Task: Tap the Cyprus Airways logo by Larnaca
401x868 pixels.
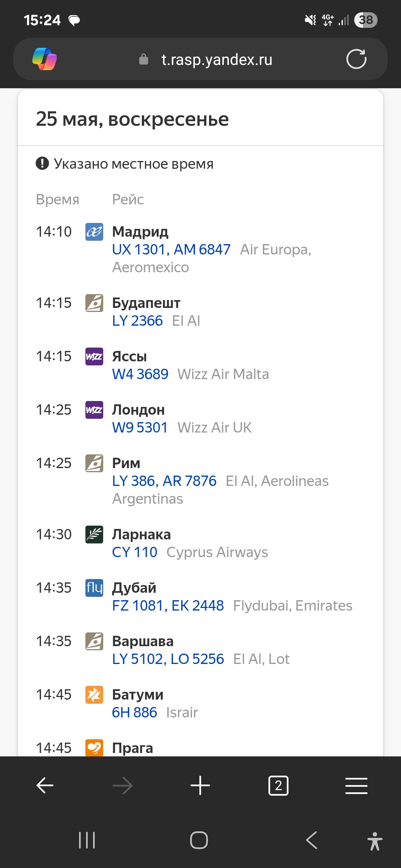Action: tap(94, 535)
